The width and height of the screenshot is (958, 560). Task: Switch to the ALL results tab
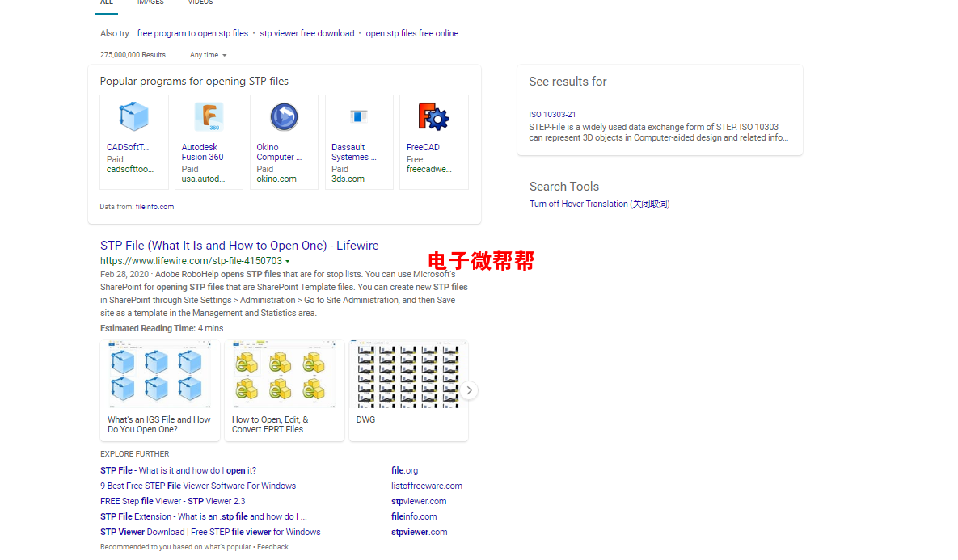point(106,3)
